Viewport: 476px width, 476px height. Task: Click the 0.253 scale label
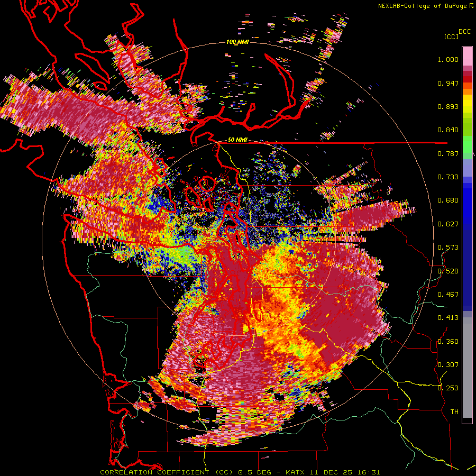click(x=448, y=388)
